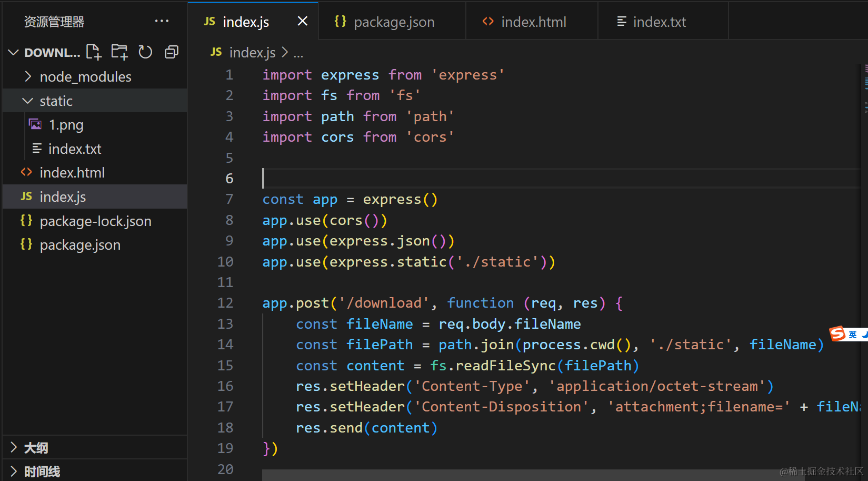The width and height of the screenshot is (868, 481).
Task: Click the JS icon beside index.js in tree
Action: point(26,197)
